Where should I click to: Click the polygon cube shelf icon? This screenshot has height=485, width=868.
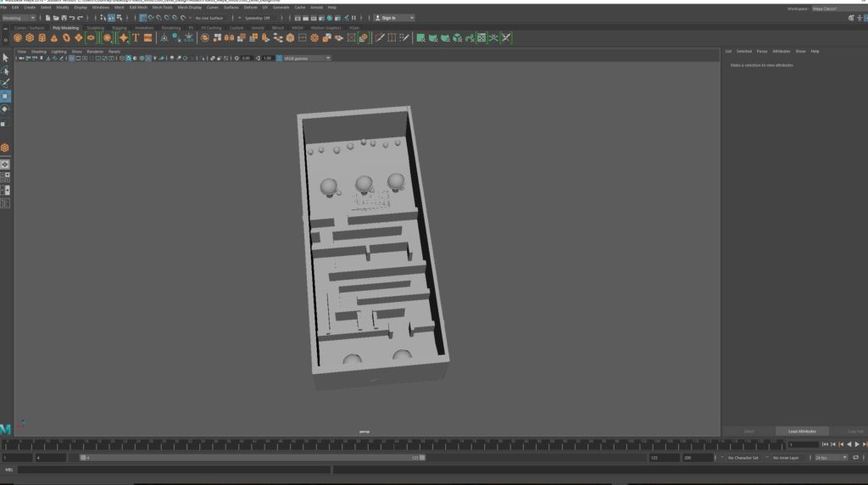pyautogui.click(x=30, y=37)
